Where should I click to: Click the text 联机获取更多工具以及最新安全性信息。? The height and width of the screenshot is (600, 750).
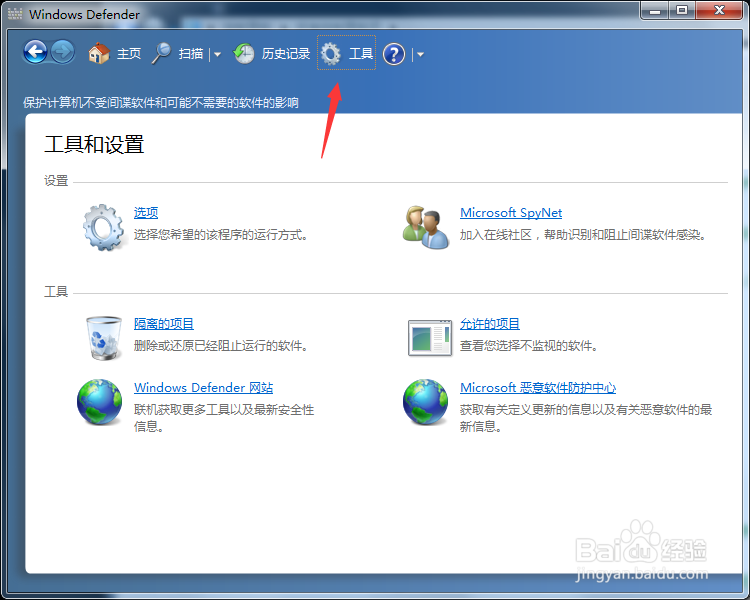224,418
